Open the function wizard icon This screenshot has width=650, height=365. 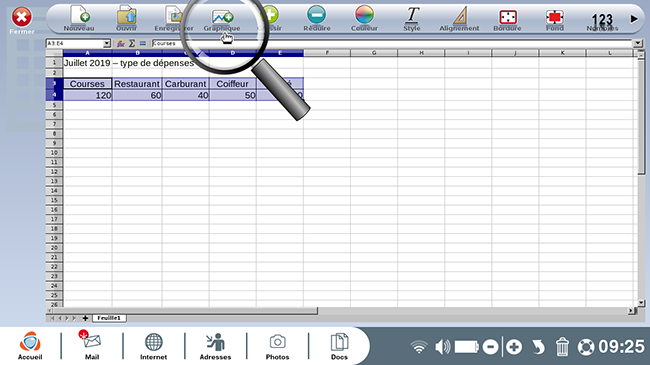pyautogui.click(x=121, y=44)
